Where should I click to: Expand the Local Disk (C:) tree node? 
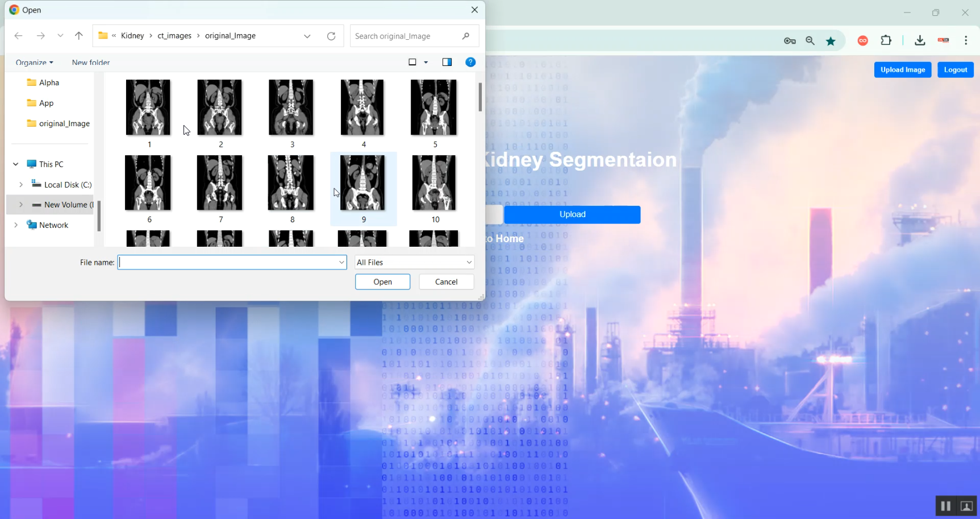(x=21, y=185)
